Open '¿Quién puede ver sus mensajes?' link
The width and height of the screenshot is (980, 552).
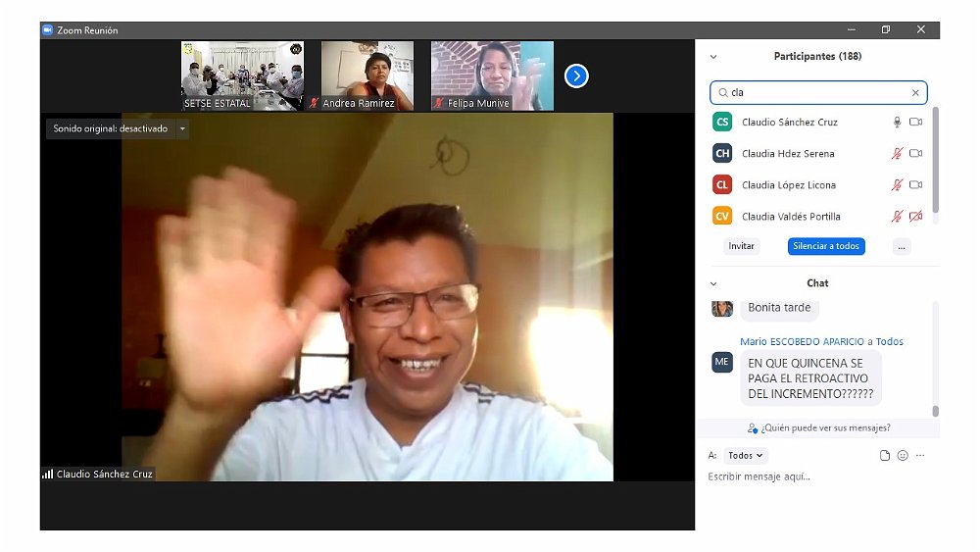(818, 427)
